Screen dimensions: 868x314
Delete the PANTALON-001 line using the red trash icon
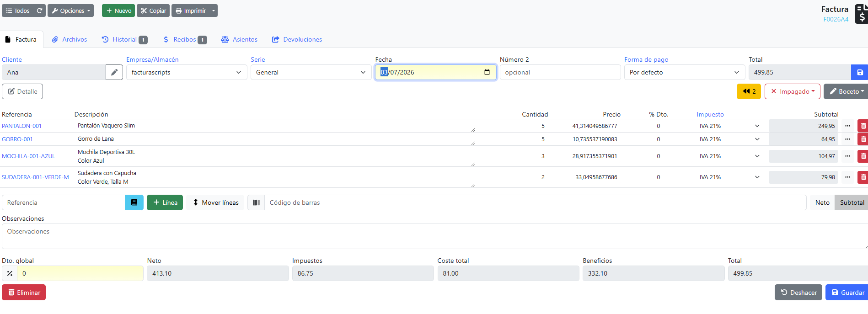pos(863,126)
